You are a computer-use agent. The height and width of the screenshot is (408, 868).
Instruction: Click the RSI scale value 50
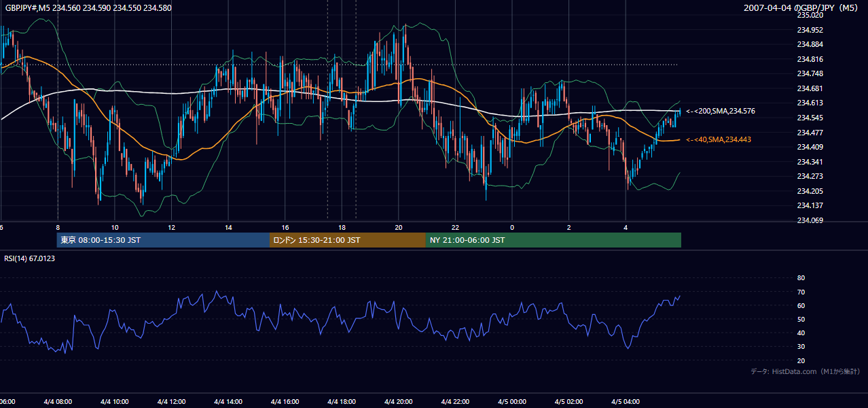[x=801, y=319]
